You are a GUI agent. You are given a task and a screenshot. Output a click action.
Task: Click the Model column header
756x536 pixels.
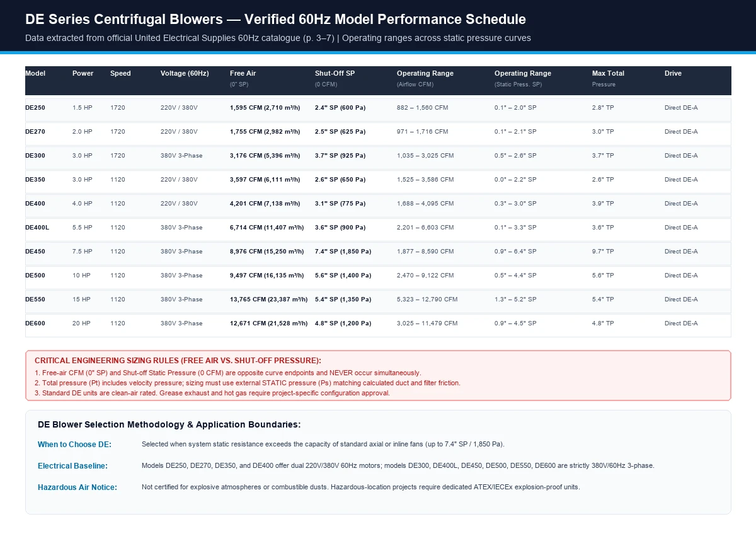tap(35, 73)
